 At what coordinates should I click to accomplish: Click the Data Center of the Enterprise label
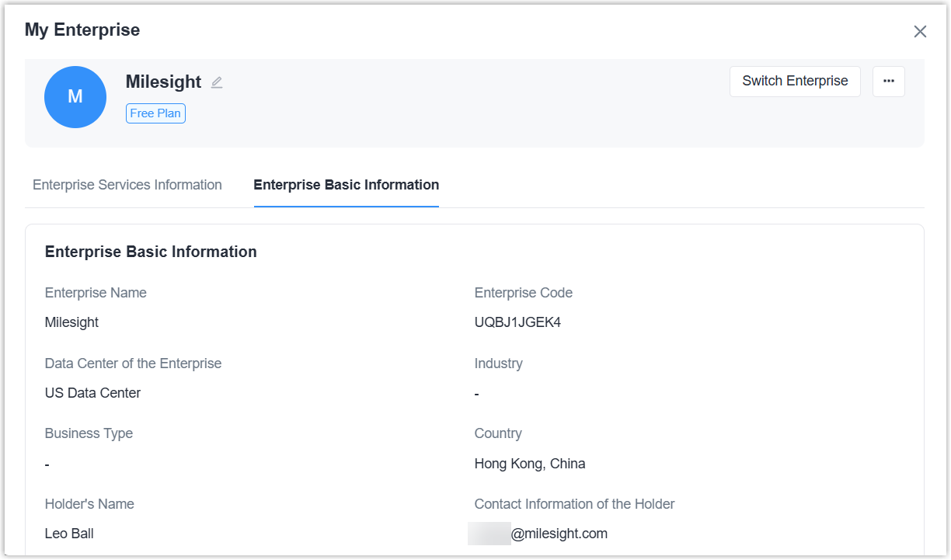pos(133,363)
